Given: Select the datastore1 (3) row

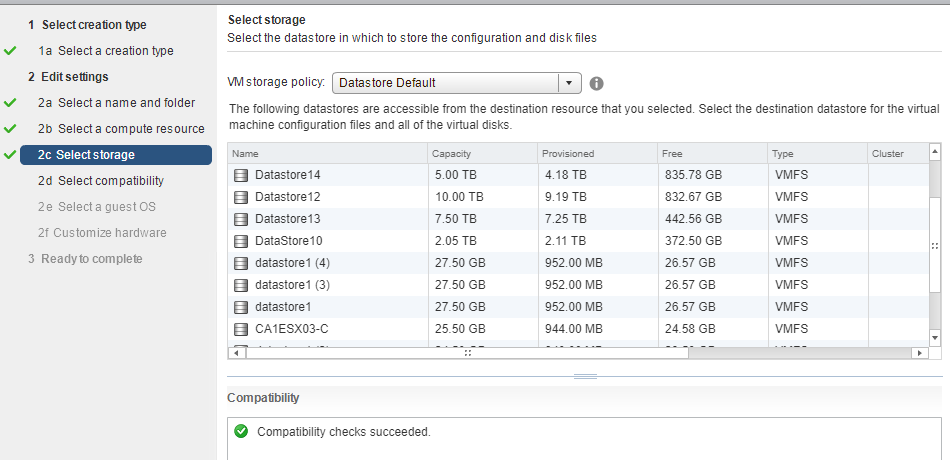Looking at the screenshot, I should [x=578, y=285].
